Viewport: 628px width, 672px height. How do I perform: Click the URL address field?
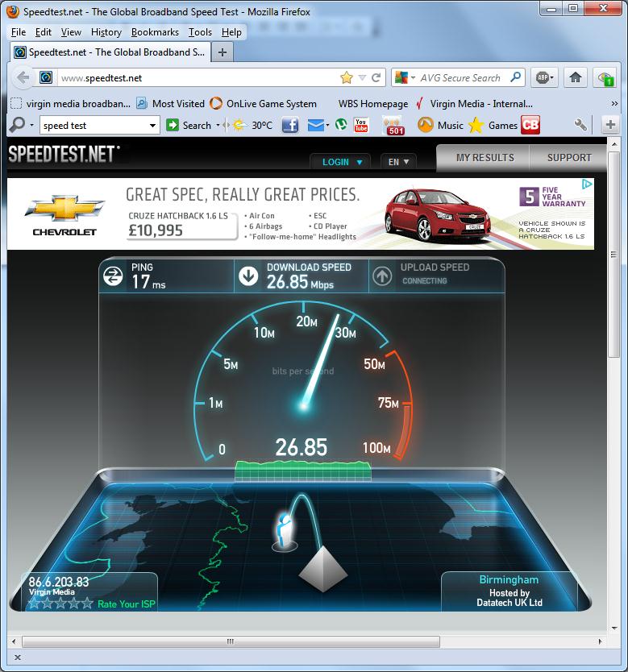198,78
